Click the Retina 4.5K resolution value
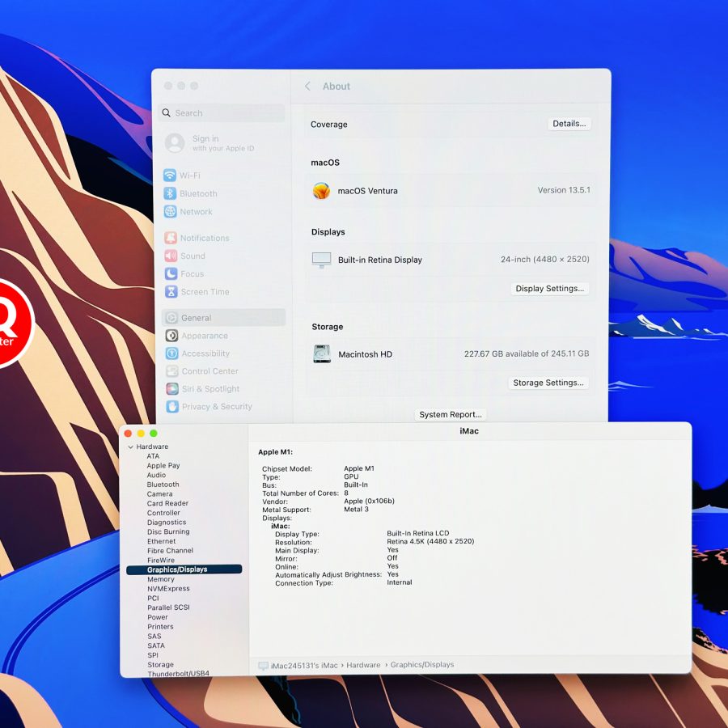This screenshot has width=728, height=728. pyautogui.click(x=430, y=541)
